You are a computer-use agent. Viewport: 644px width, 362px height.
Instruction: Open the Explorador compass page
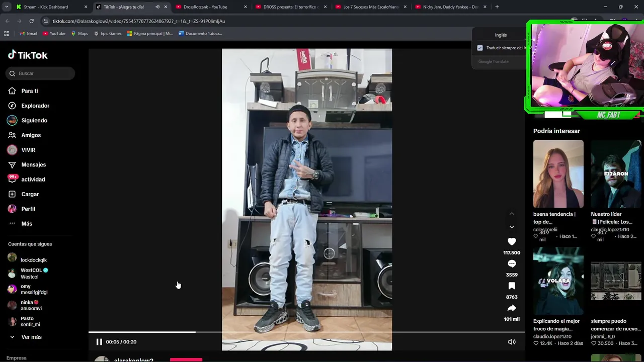tap(29, 106)
